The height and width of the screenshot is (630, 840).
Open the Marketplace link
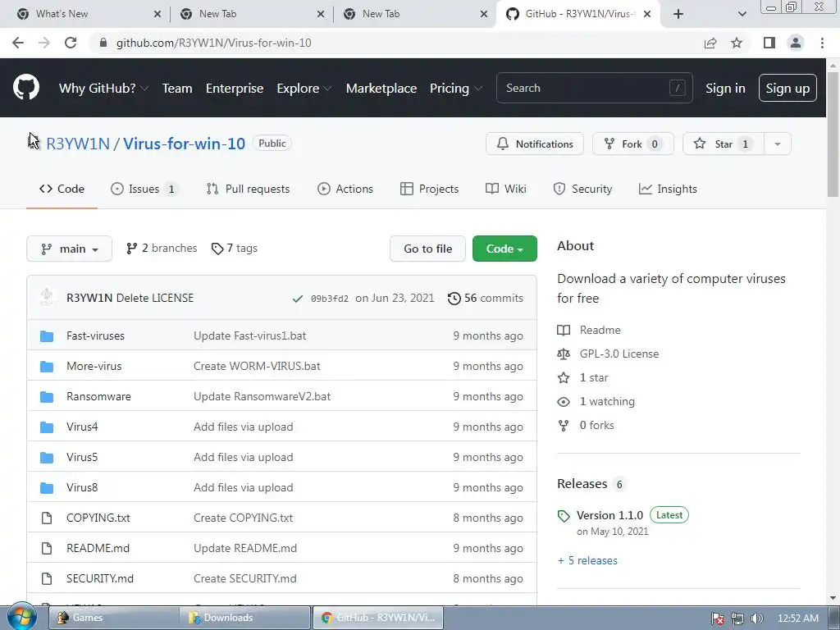point(381,89)
